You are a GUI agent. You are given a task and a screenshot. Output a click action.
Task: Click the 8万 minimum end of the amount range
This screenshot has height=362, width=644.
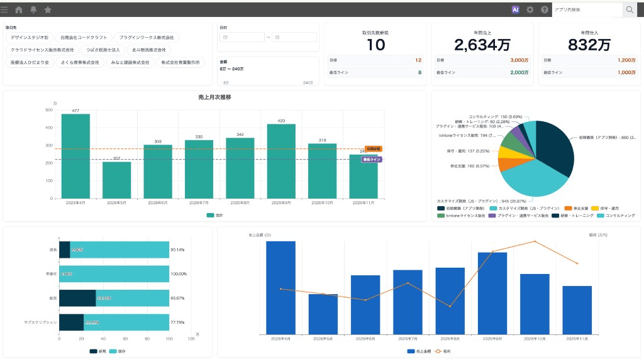226,83
